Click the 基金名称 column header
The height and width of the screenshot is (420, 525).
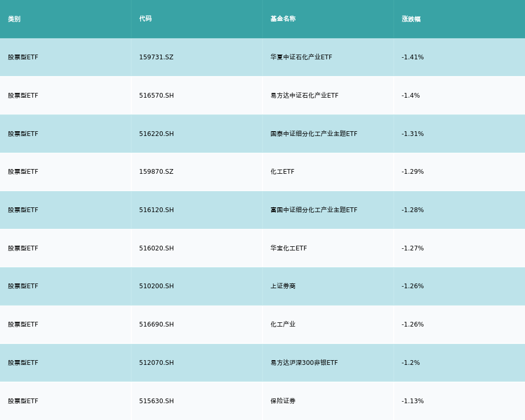pyautogui.click(x=283, y=19)
